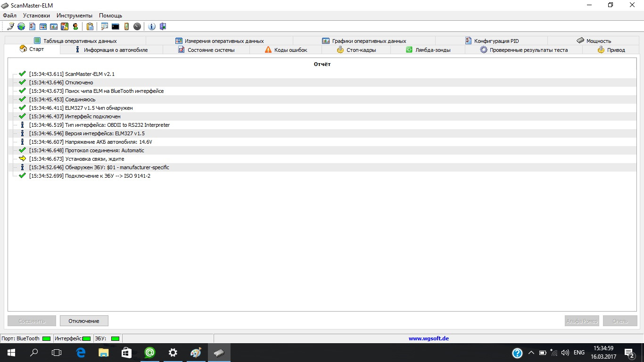The height and width of the screenshot is (362, 644).
Task: Click the checklist document toolbar icon
Action: tap(32, 26)
